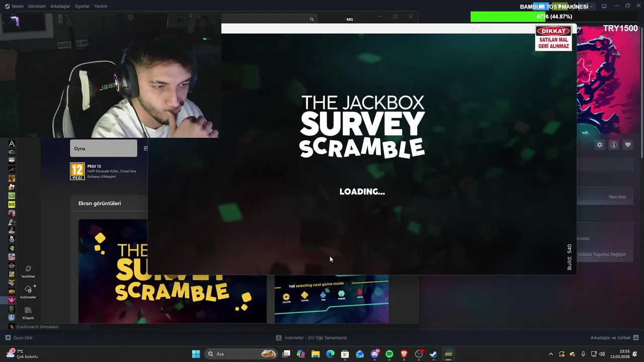Switch to Jackbox Survey Scramble taskbar item
Viewport: 644px width, 362px height.
tap(448, 354)
